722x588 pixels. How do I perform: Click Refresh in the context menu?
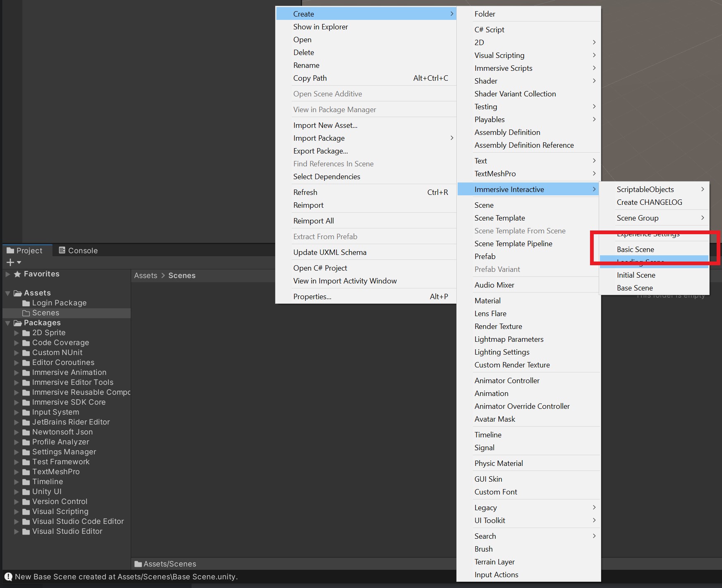pos(366,192)
